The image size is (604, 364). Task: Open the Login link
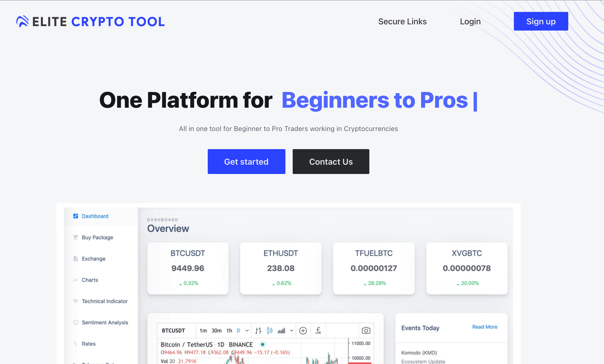click(x=470, y=21)
